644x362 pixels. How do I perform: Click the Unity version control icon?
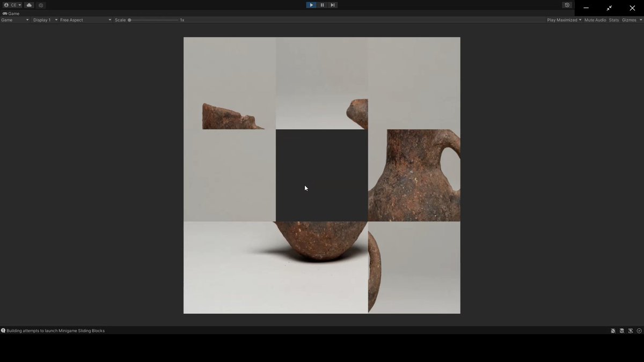(41, 5)
